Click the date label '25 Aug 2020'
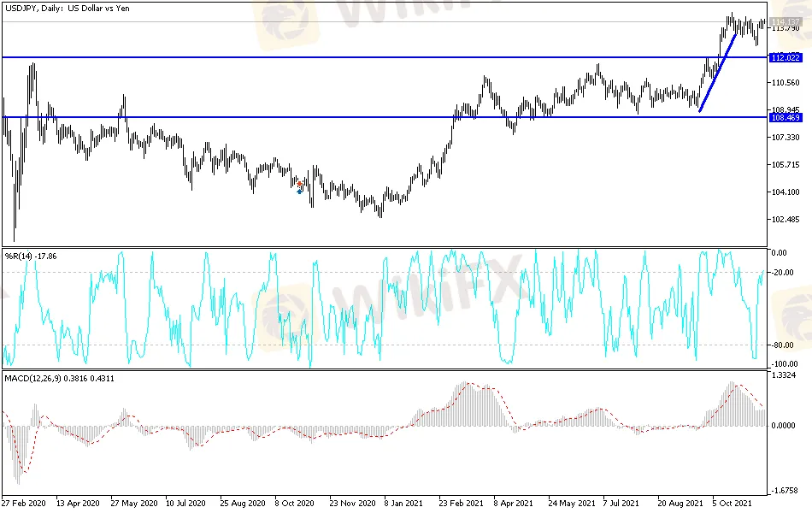The height and width of the screenshot is (513, 812). (243, 503)
